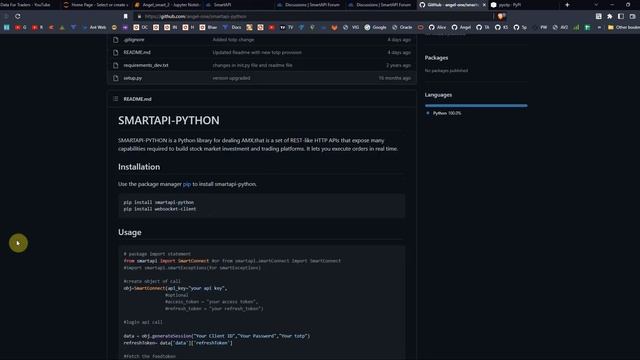The image size is (640, 360).
Task: Open the VIG bookmark
Action: click(351, 27)
